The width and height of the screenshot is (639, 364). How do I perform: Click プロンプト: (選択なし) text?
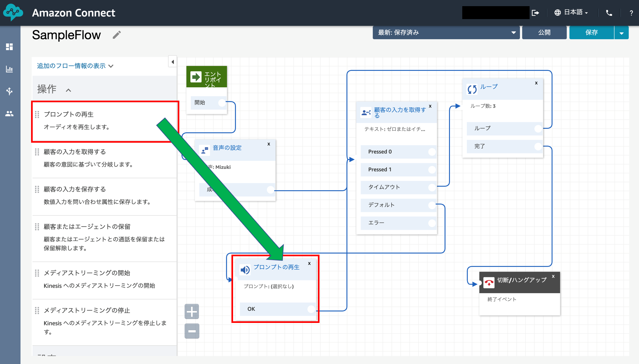[x=269, y=286]
